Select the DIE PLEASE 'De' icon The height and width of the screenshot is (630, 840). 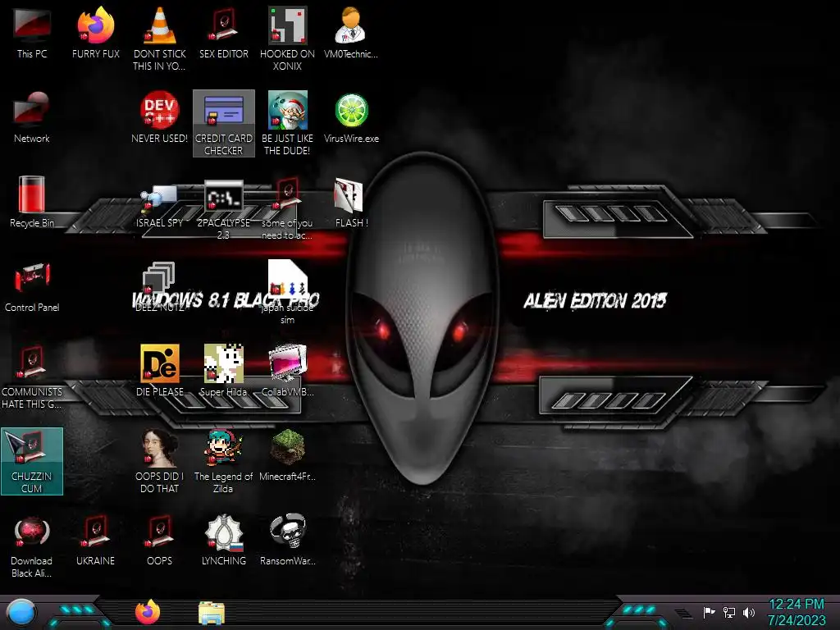(160, 371)
